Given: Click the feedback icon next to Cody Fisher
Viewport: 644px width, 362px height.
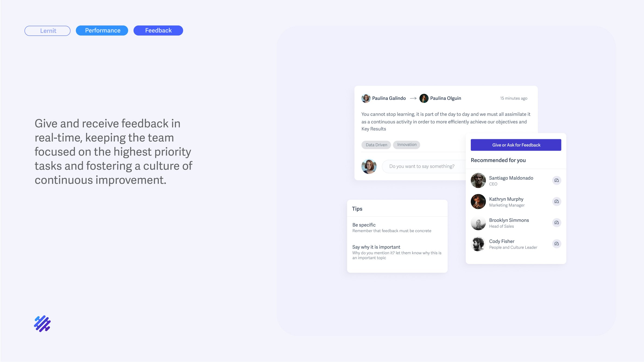Looking at the screenshot, I should click(557, 244).
